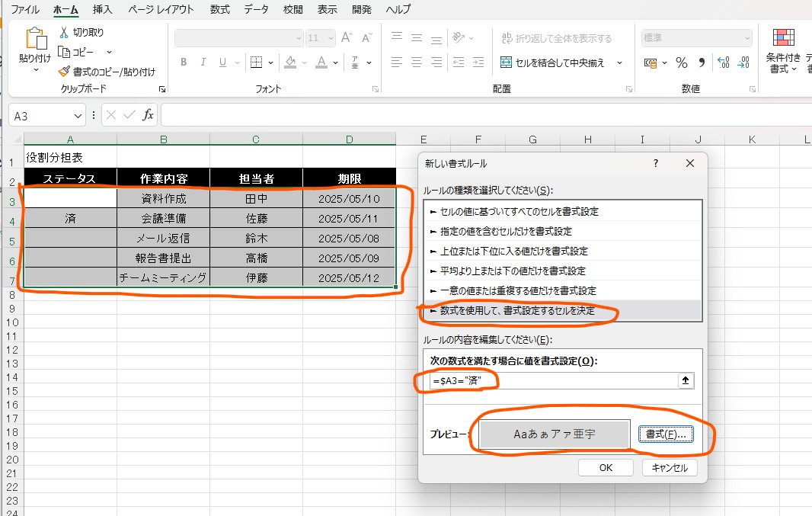Click the range collapse arrow in formula field

(686, 381)
